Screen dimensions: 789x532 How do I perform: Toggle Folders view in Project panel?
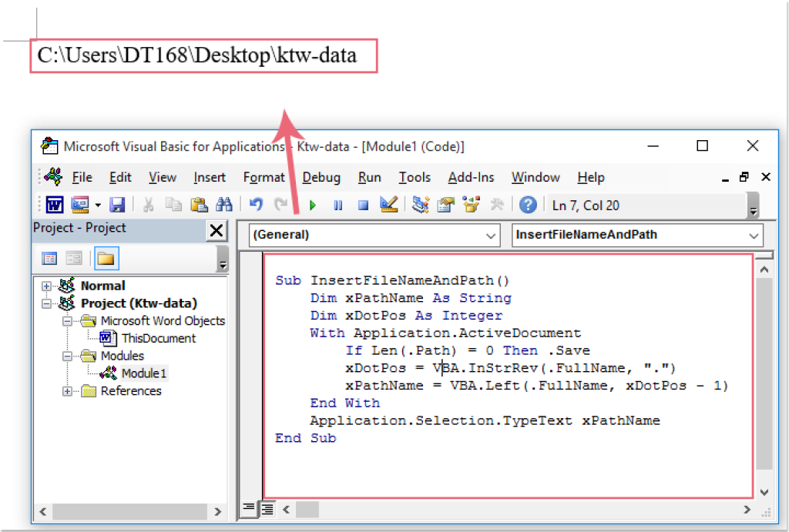click(x=106, y=259)
